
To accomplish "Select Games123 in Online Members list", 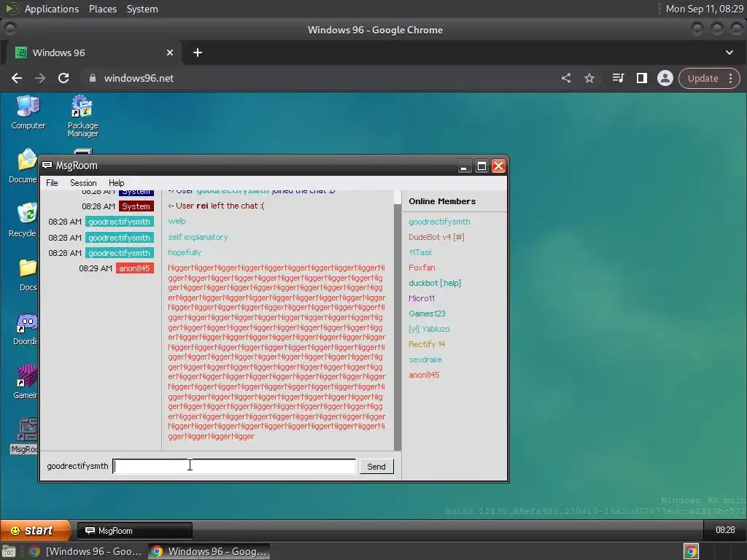I will (x=427, y=314).
